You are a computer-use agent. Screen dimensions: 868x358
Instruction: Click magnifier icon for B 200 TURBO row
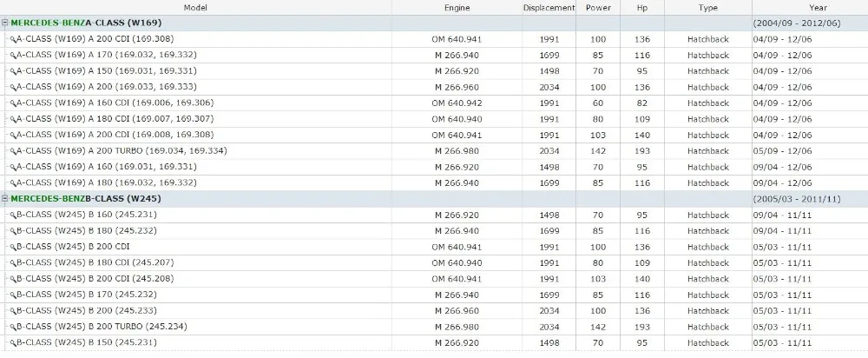[x=13, y=327]
